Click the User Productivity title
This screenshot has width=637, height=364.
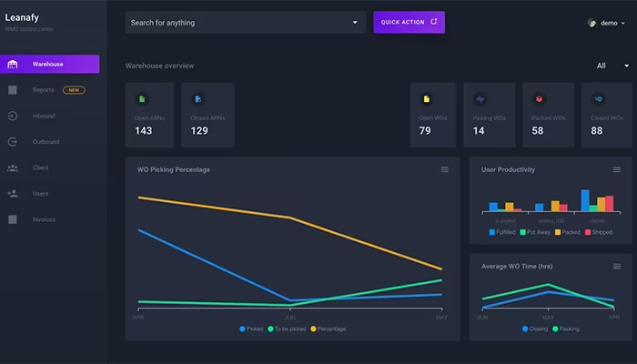(x=508, y=170)
